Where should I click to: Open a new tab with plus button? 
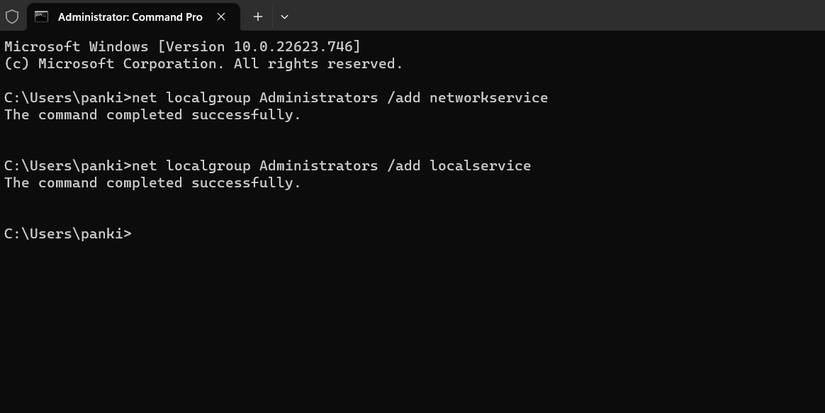[x=257, y=17]
